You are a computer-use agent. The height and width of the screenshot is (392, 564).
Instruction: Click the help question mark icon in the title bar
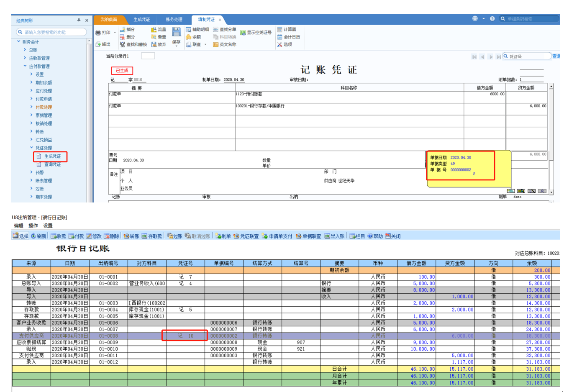(x=492, y=18)
